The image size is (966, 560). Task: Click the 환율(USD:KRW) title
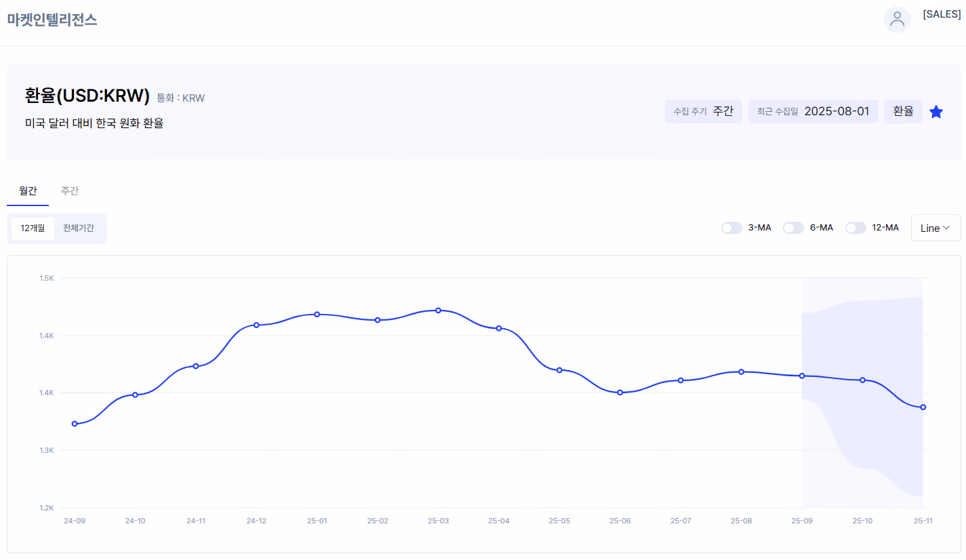(x=87, y=96)
